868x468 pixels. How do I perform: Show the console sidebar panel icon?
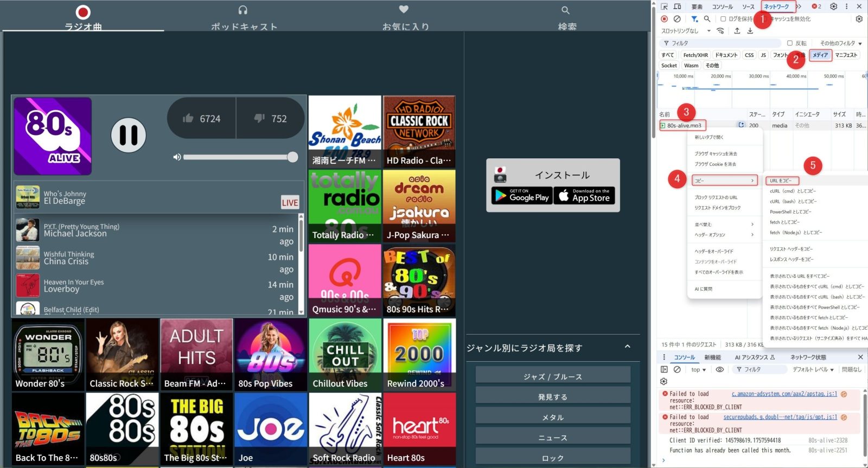(x=664, y=369)
